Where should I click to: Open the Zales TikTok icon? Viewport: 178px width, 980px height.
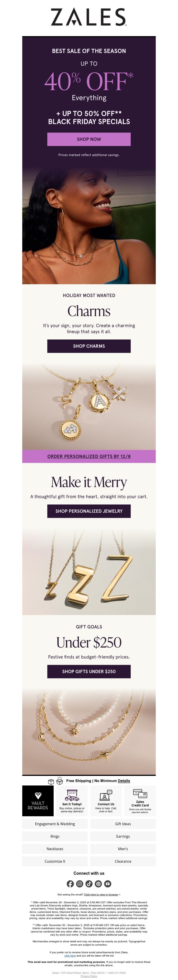click(x=89, y=883)
